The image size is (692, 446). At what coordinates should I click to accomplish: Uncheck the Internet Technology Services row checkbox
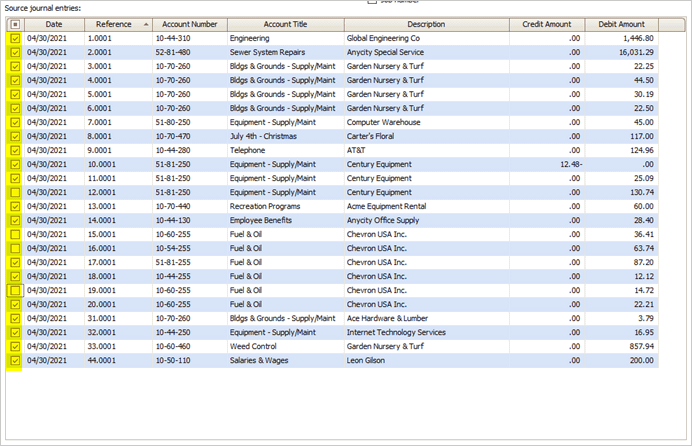[15, 332]
